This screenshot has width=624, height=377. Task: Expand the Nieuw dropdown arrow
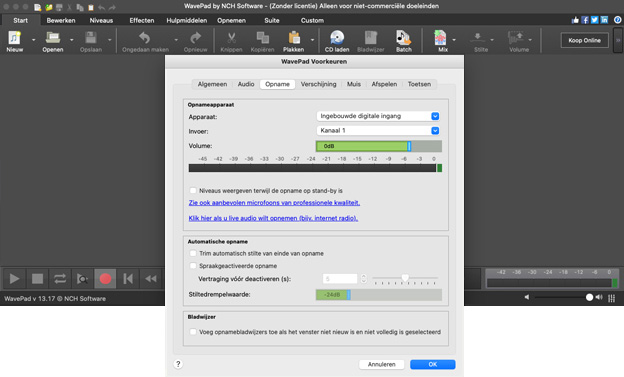click(x=33, y=40)
